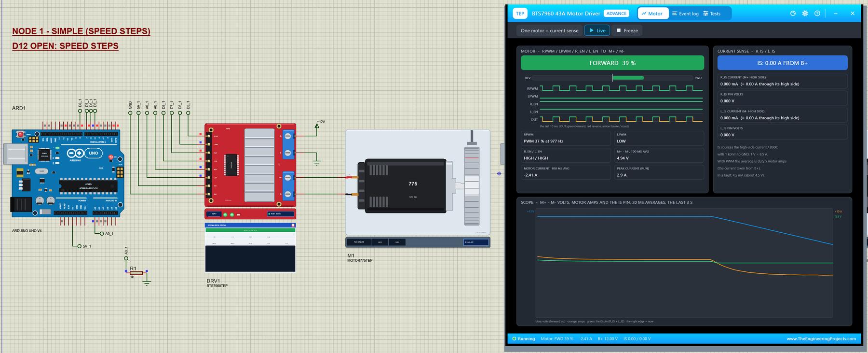Click the motor current -2.41 A value

click(566, 172)
